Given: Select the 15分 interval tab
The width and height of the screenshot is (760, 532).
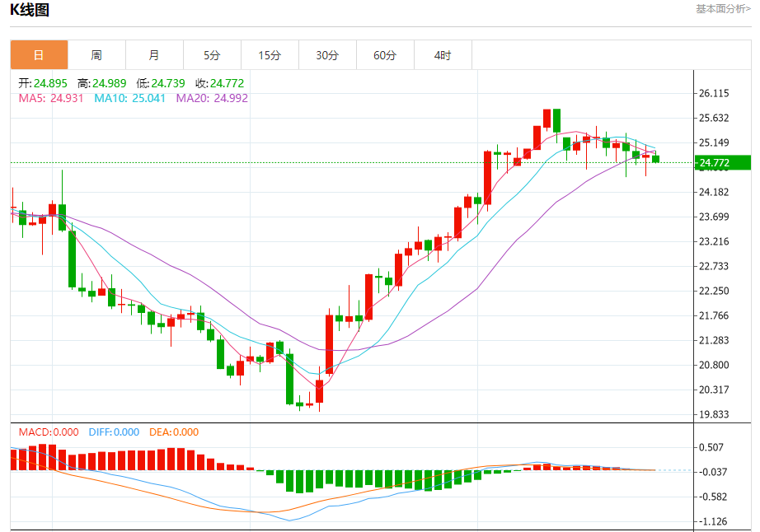Looking at the screenshot, I should click(270, 55).
